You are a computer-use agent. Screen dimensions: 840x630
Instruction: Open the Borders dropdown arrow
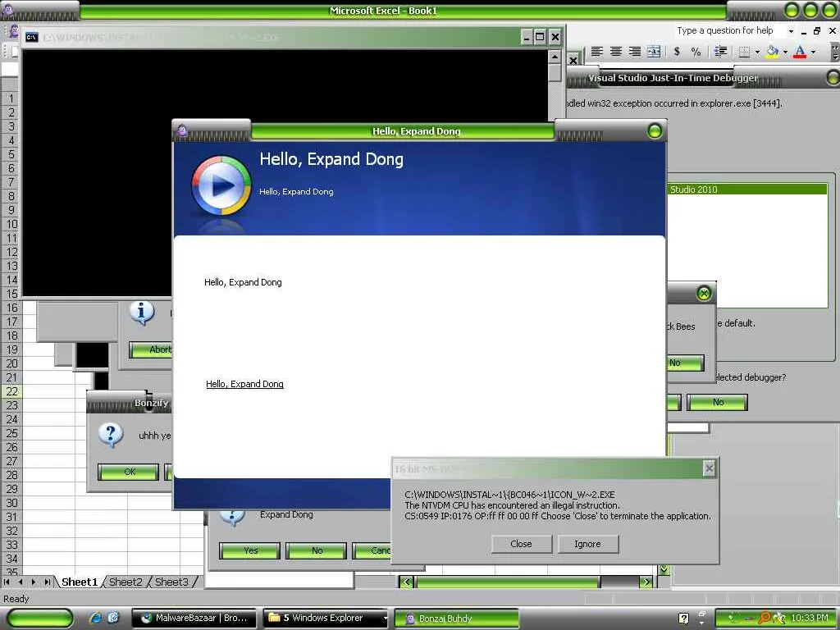757,52
